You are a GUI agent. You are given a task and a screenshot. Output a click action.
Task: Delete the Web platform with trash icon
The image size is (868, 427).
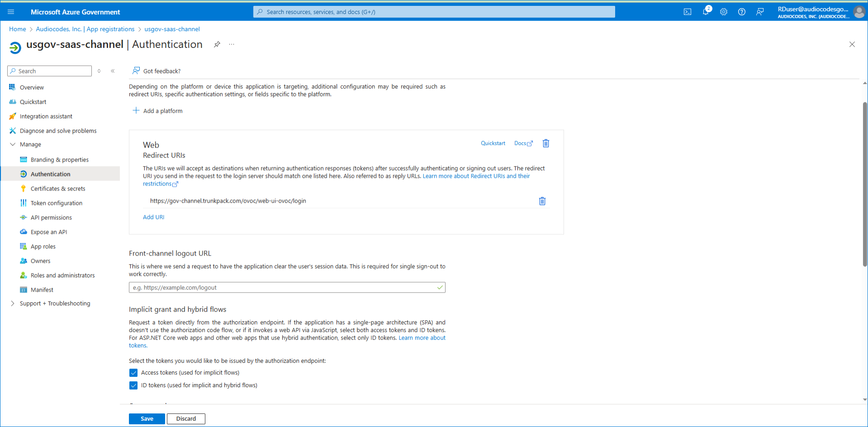pos(545,143)
